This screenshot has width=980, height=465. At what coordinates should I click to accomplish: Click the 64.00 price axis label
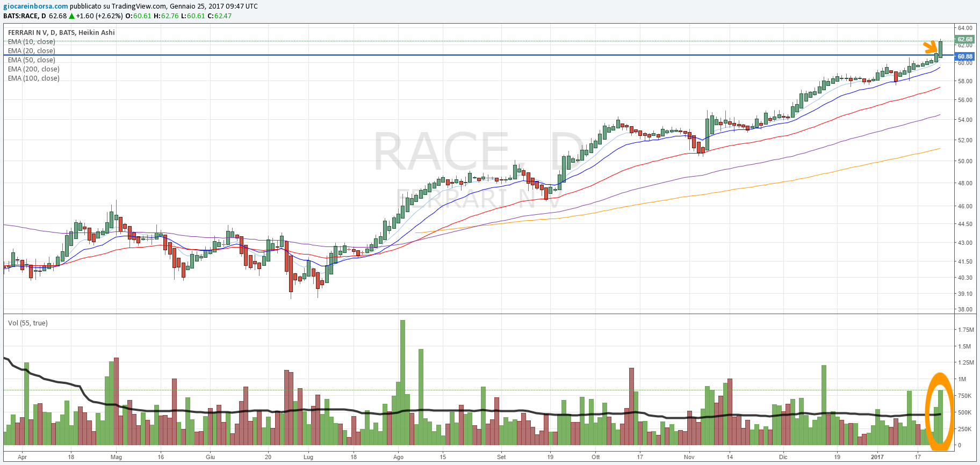(965, 28)
